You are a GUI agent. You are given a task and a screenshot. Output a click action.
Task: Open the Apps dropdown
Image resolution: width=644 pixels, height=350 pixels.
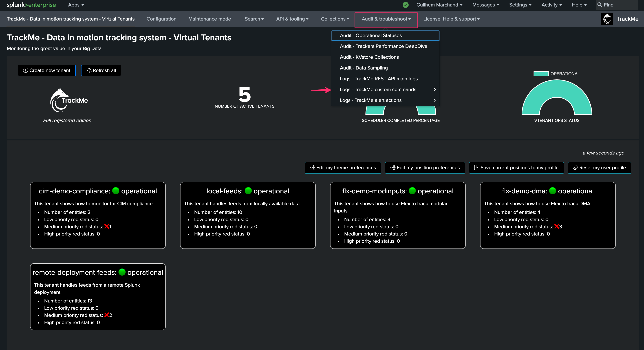pos(76,5)
